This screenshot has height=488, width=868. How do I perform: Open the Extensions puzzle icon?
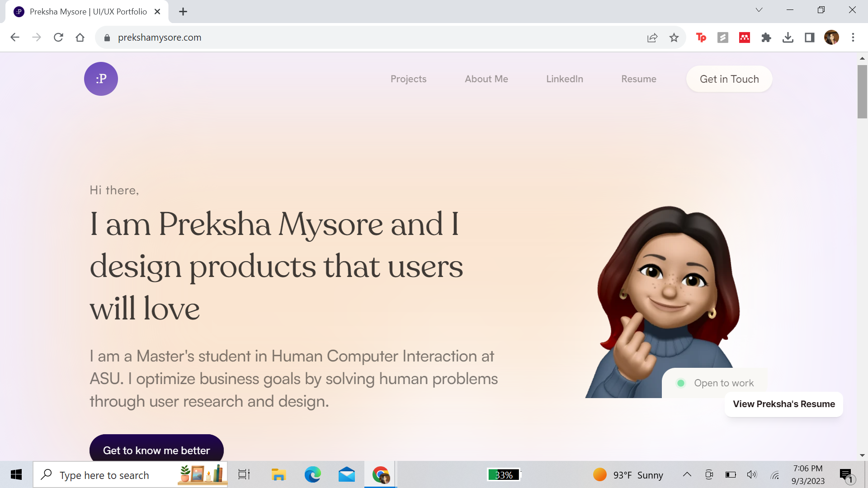point(766,38)
